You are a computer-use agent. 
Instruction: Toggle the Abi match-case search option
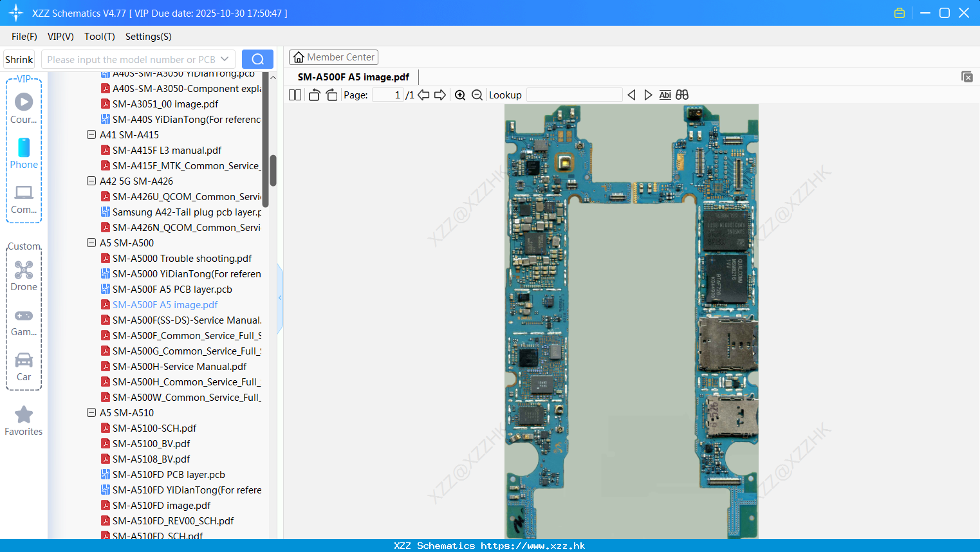[665, 95]
